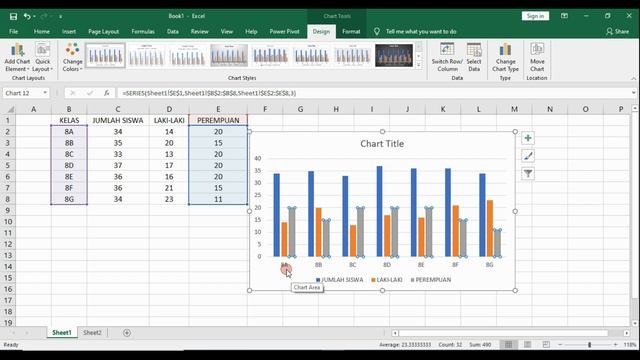The width and height of the screenshot is (640, 360).
Task: Expand the formula bar arrow
Action: coord(633,93)
